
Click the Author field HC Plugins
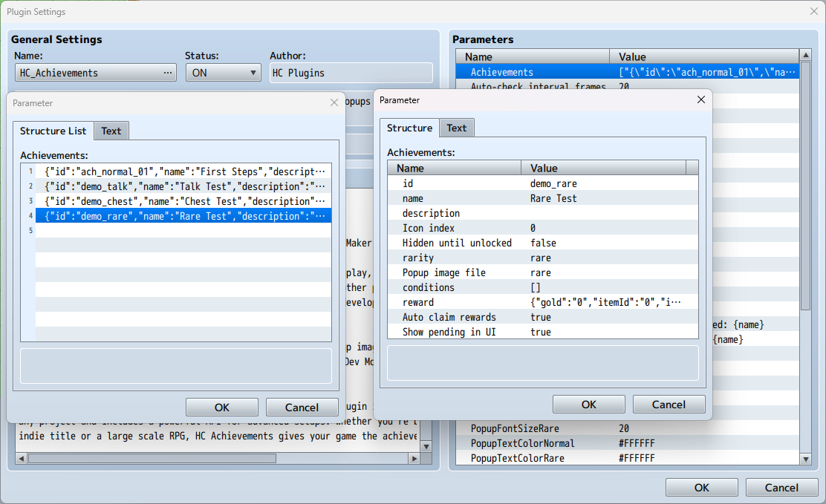(351, 73)
